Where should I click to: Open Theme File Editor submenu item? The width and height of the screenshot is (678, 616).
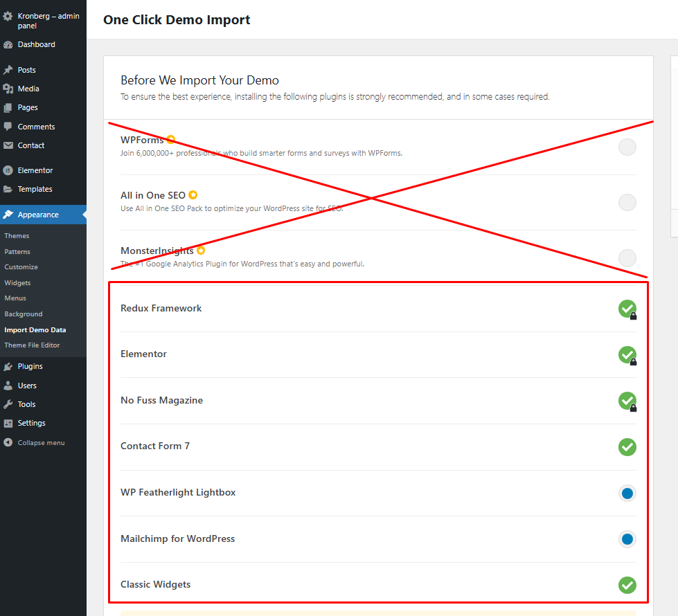(32, 345)
